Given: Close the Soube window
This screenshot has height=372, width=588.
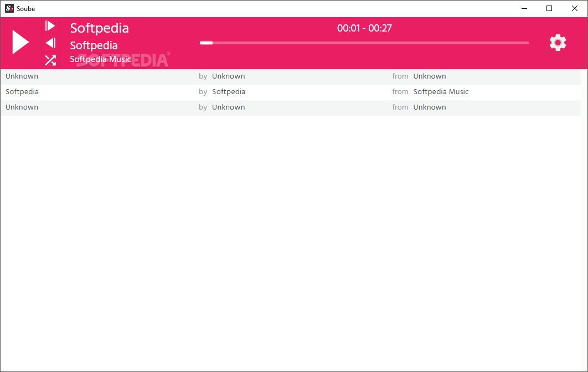Looking at the screenshot, I should coord(575,8).
